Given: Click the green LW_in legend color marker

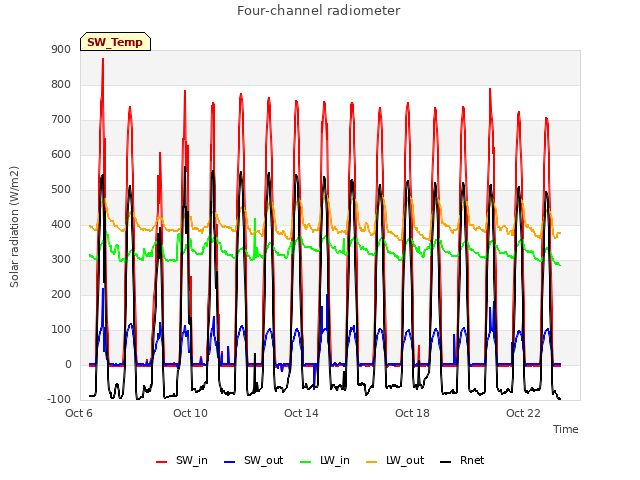Looking at the screenshot, I should [305, 462].
